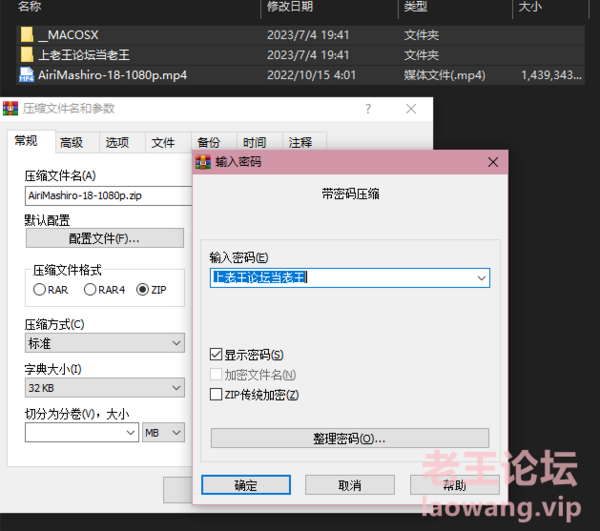
Task: Click the AiriMashiro-18-1080p.mp4 file name
Action: pyautogui.click(x=112, y=75)
